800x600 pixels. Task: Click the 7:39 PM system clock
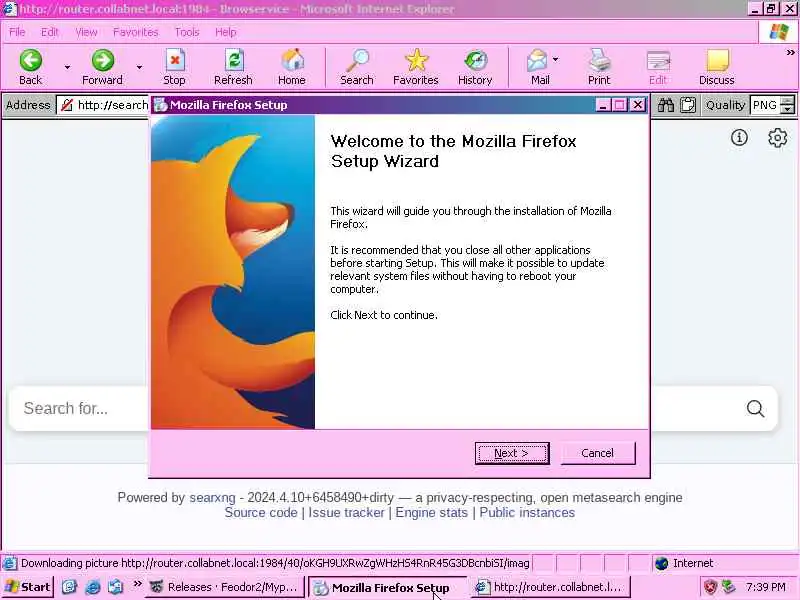click(x=766, y=587)
